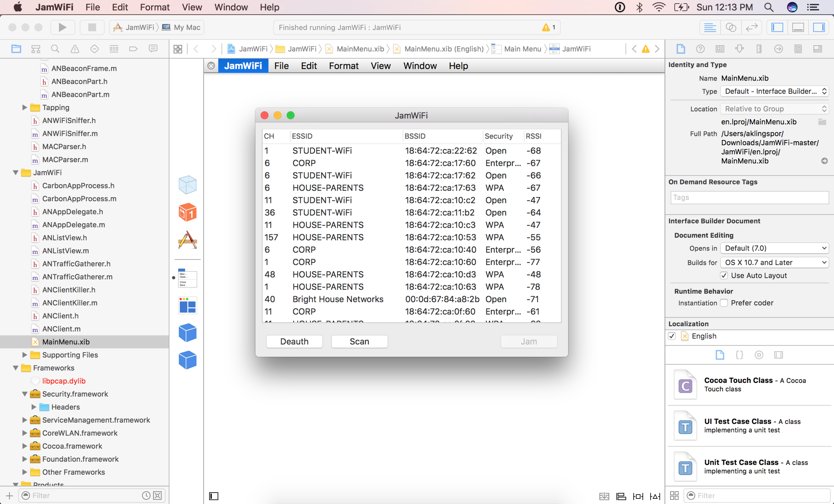The width and height of the screenshot is (834, 504).
Task: Show the Identity inspector icon
Action: tap(720, 49)
